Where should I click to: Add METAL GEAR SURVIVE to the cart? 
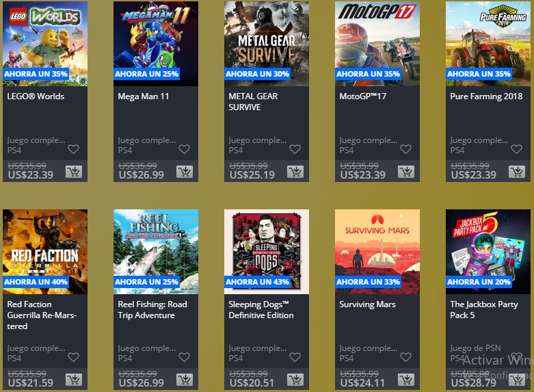click(x=295, y=172)
